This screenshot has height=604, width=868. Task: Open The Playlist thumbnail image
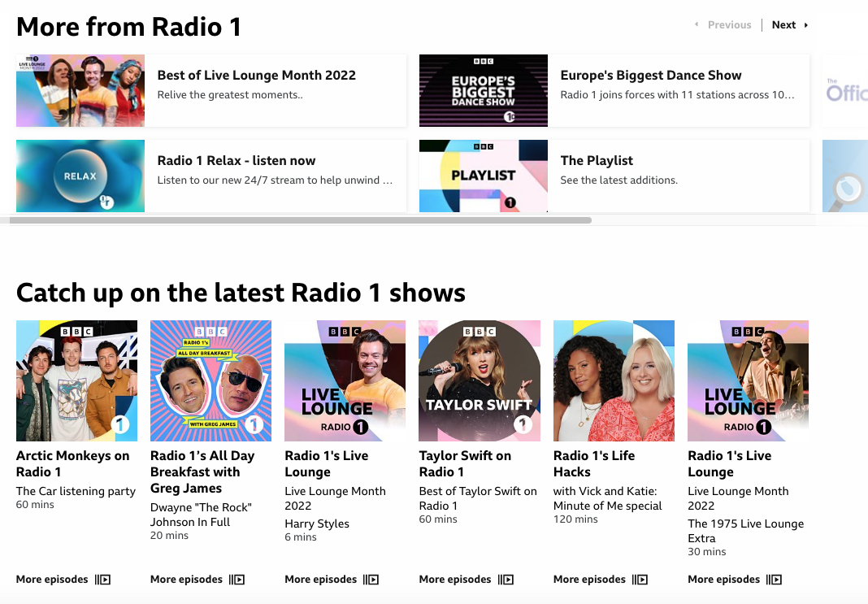click(x=484, y=176)
